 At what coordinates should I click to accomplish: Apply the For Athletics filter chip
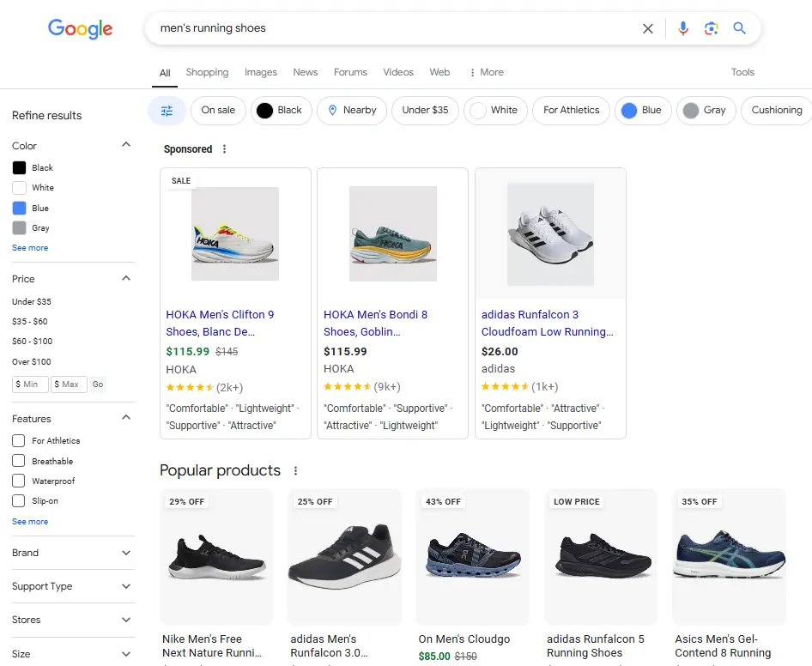click(x=571, y=111)
